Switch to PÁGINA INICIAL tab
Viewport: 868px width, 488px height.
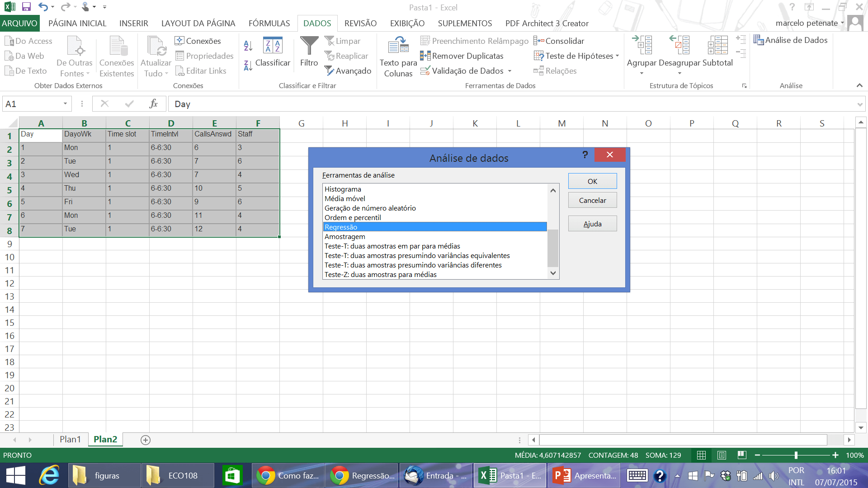coord(77,23)
